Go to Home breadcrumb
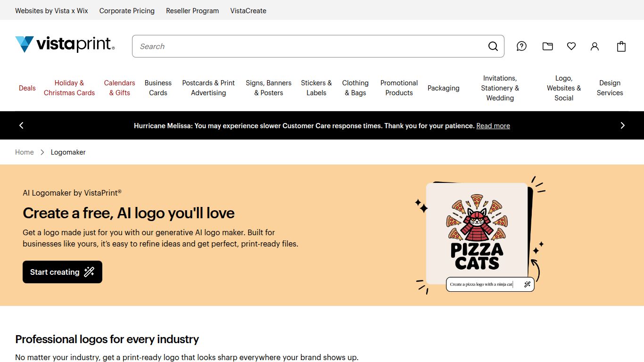The image size is (644, 362). (x=25, y=152)
